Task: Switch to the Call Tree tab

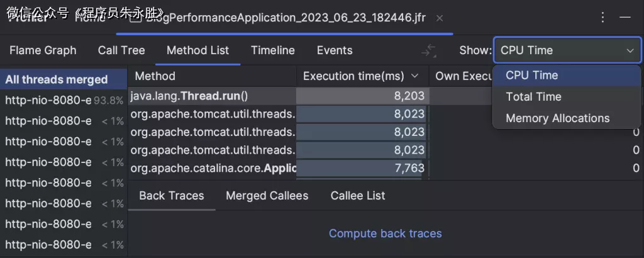Action: (121, 50)
